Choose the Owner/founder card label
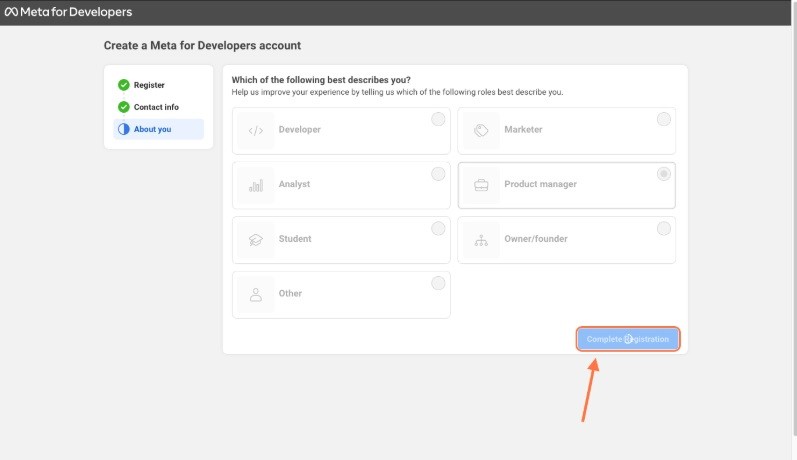The width and height of the screenshot is (797, 460). [x=536, y=238]
